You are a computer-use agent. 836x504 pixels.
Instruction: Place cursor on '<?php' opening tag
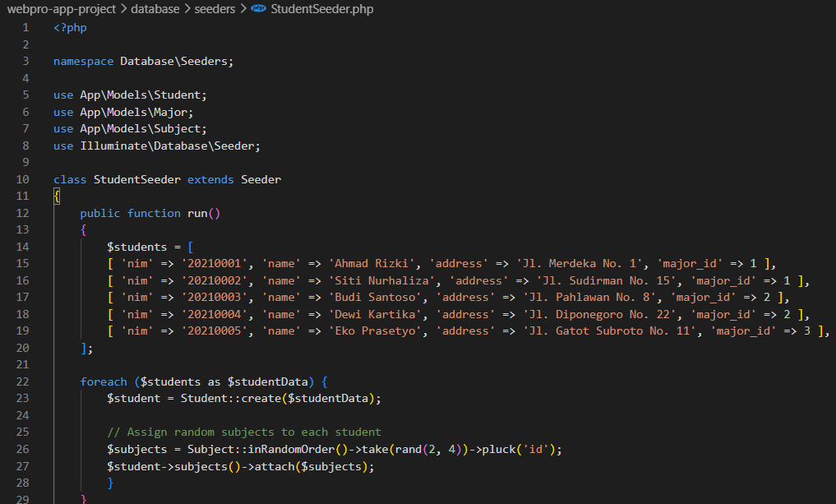[70, 28]
